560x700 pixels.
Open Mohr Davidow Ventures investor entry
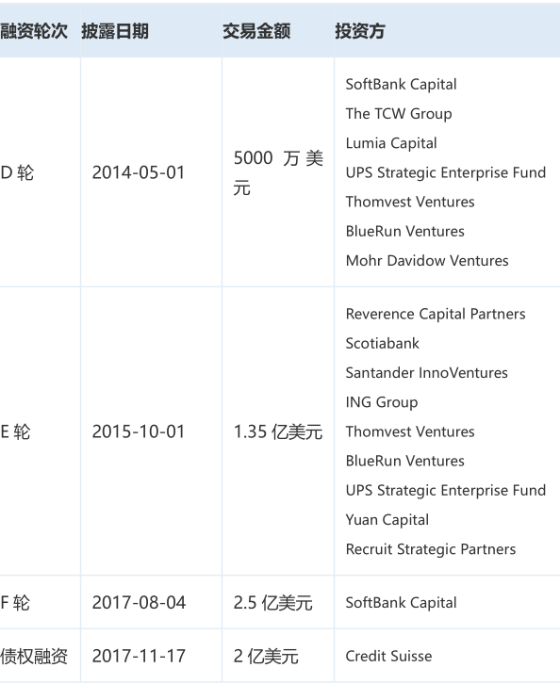[x=427, y=261]
